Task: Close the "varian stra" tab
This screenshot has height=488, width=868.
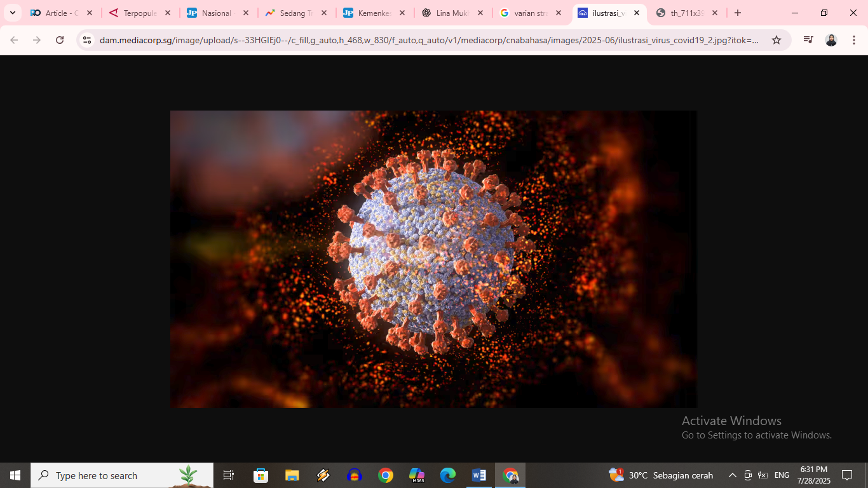Action: click(559, 13)
